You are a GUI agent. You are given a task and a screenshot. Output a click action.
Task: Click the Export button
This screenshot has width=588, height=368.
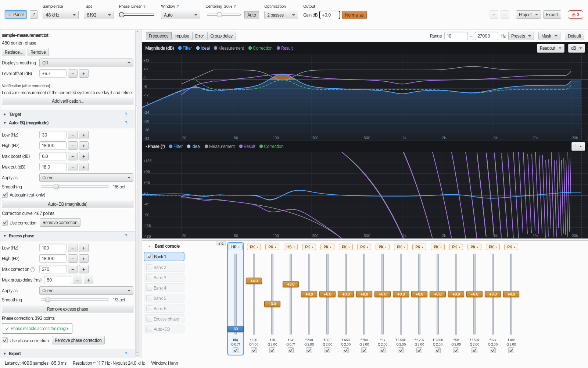coord(552,15)
